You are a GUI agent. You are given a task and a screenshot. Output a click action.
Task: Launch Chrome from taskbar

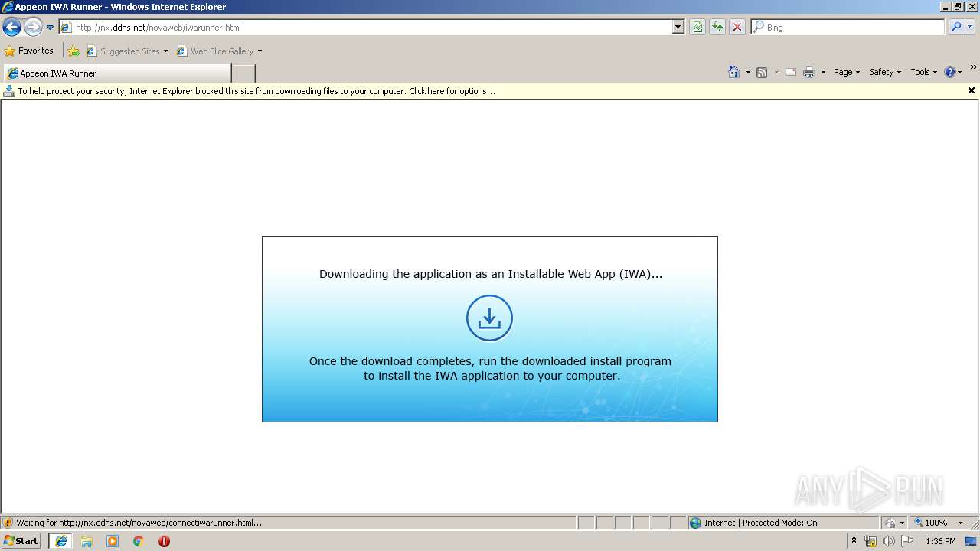coord(139,541)
